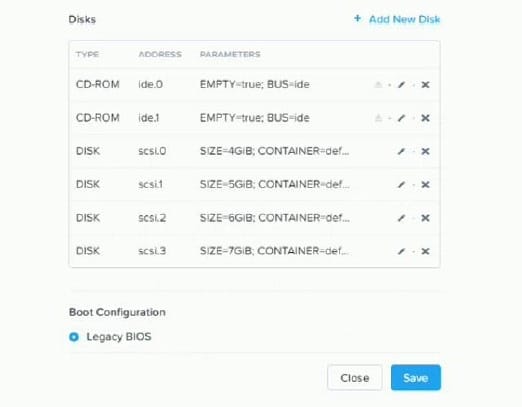Viewport: 522px width, 407px height.
Task: Select the Legacy BIOS radio button
Action: pos(74,337)
